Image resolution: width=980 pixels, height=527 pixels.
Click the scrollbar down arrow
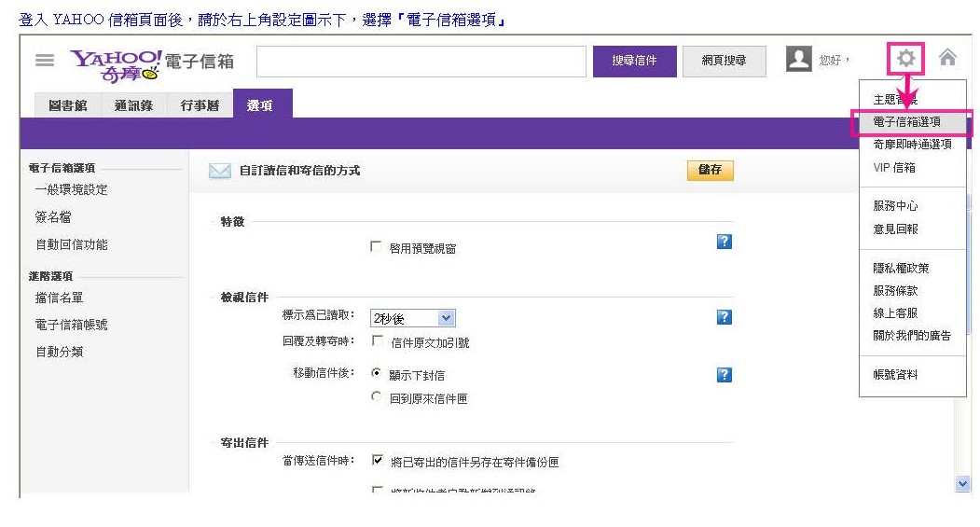[x=962, y=483]
